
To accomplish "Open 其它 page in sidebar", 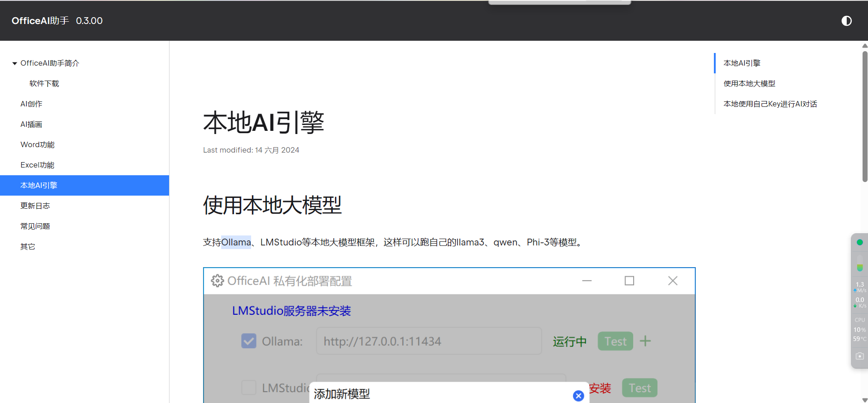I will (x=28, y=246).
